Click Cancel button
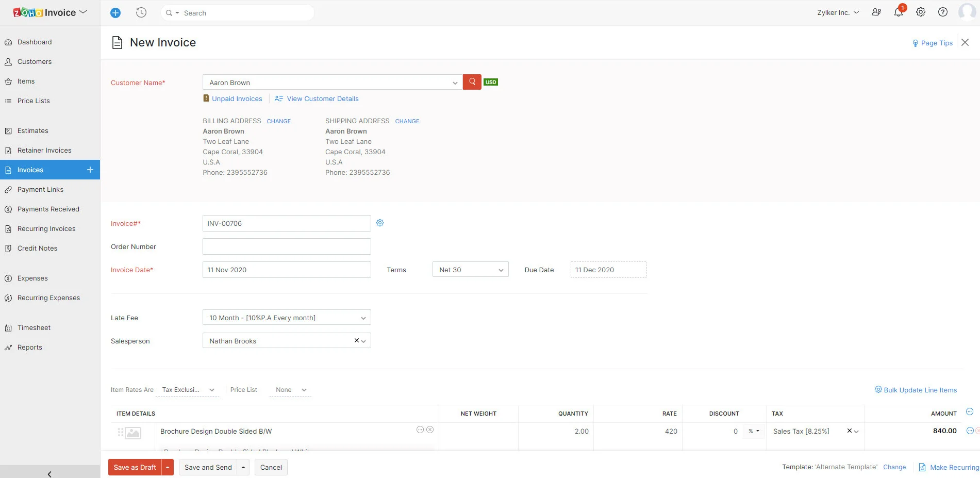The height and width of the screenshot is (478, 980). [271, 467]
